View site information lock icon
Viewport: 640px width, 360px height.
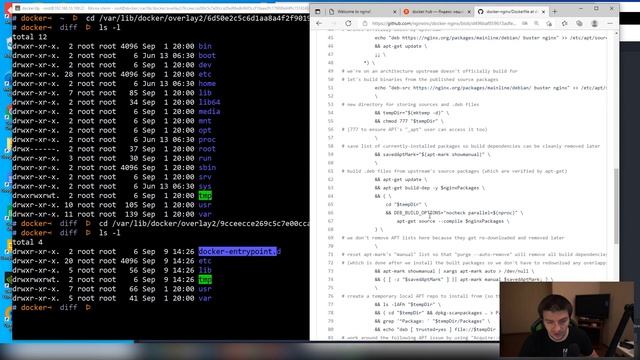pyautogui.click(x=365, y=24)
